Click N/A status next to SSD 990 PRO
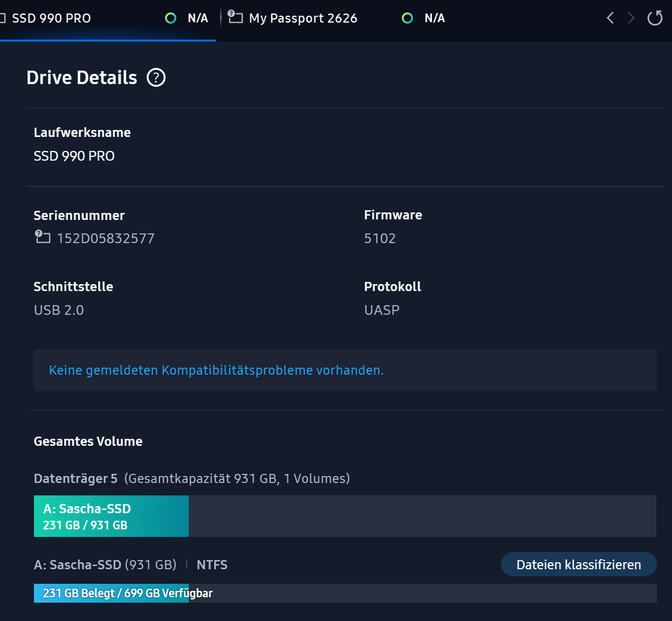This screenshot has height=621, width=672. click(x=198, y=18)
